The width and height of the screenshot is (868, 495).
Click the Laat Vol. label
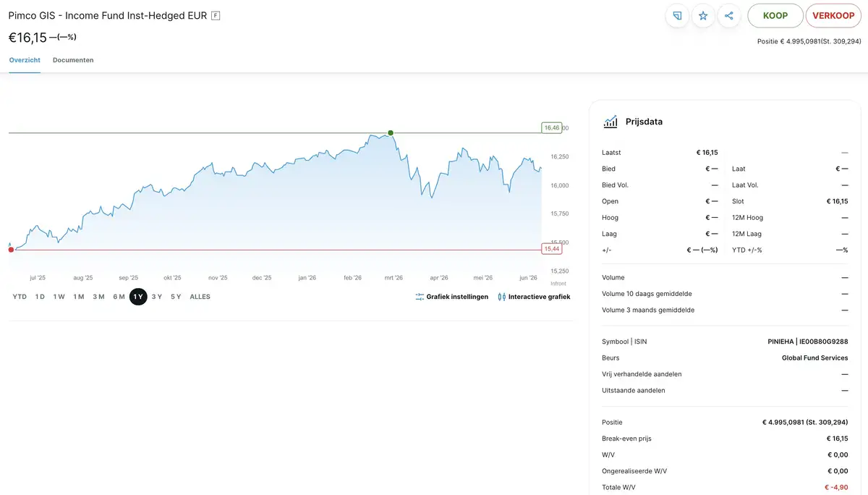[745, 185]
